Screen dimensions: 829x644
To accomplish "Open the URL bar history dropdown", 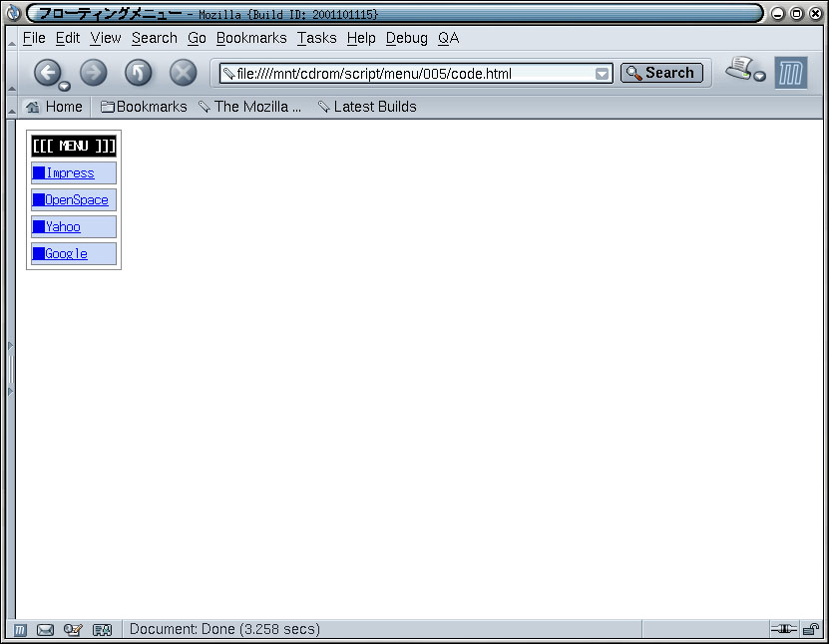I will tap(602, 74).
